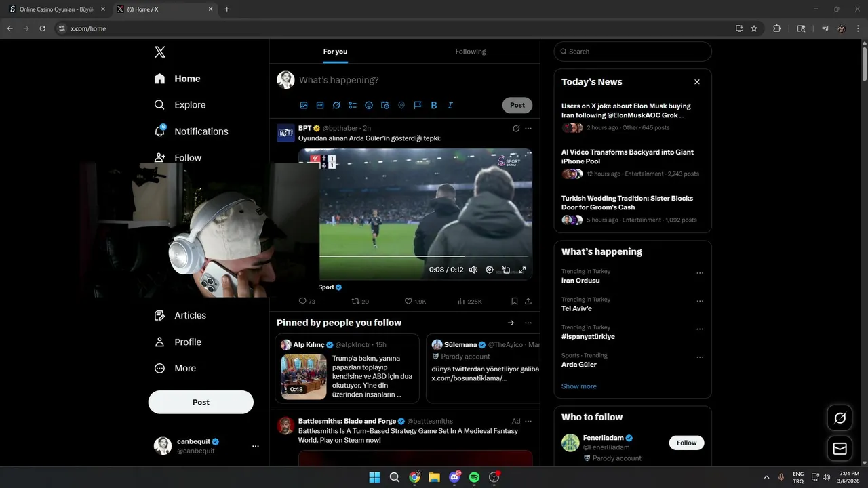Like the BPT post with 1.9K likes

click(415, 301)
